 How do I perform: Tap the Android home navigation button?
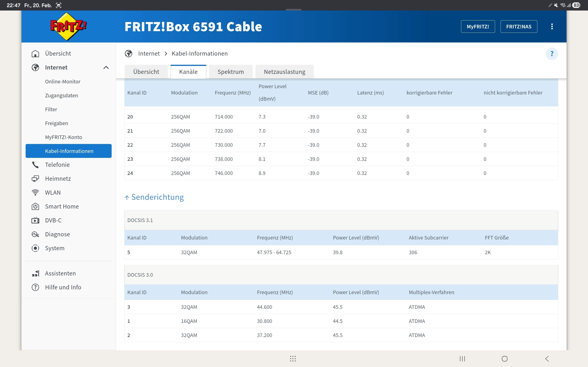[x=505, y=358]
